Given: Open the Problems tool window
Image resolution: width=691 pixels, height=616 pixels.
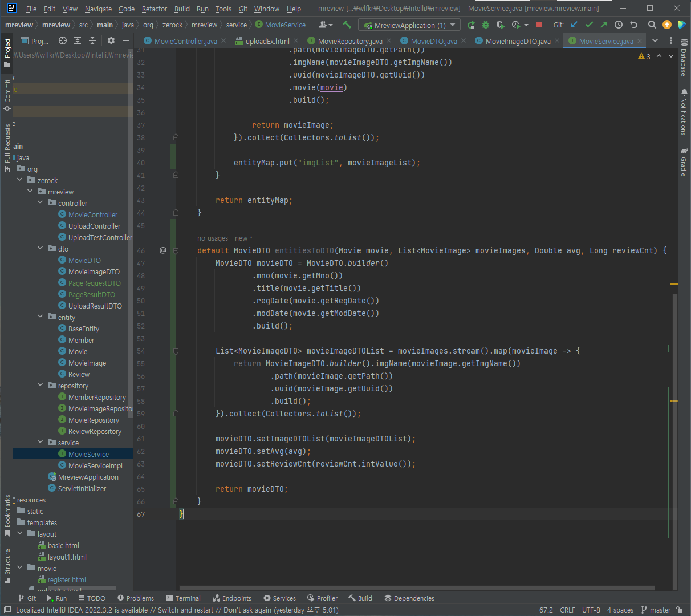Looking at the screenshot, I should point(136,598).
